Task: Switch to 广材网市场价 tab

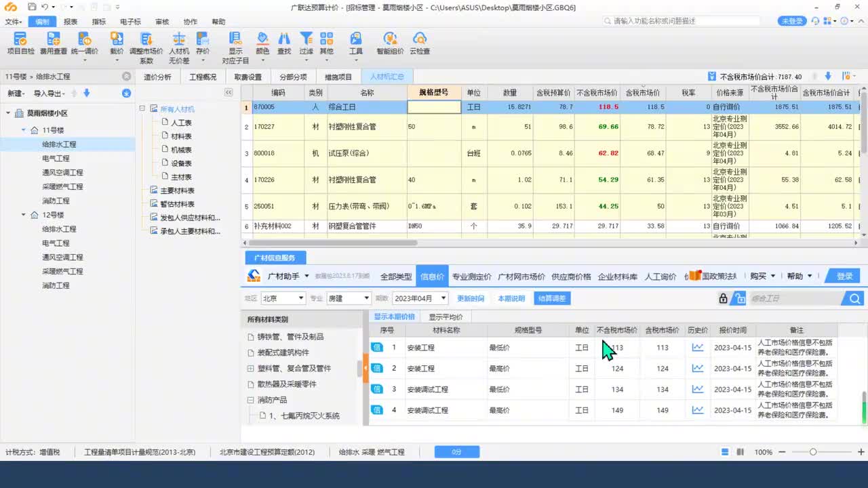Action: point(521,276)
